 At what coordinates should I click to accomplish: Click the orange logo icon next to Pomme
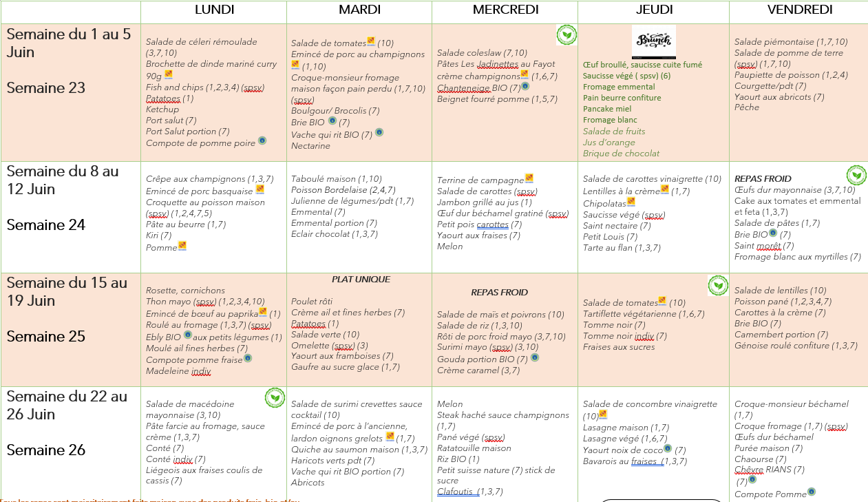[x=182, y=246]
